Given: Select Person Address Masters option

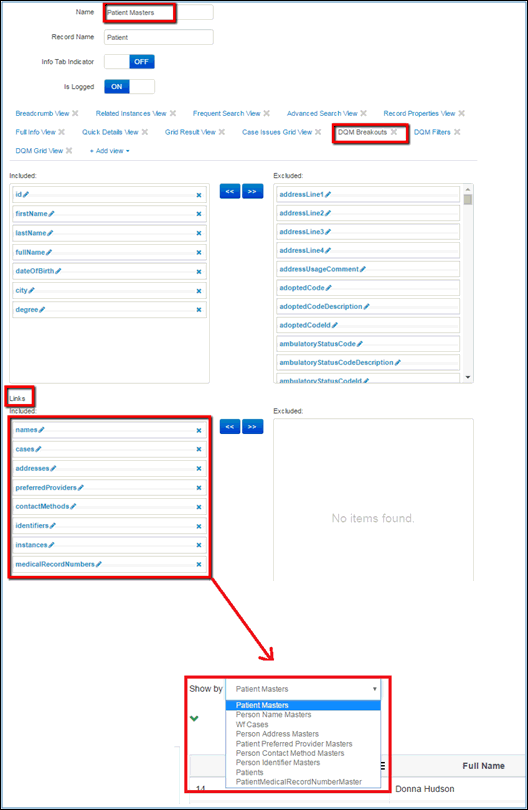Looking at the screenshot, I should tap(277, 734).
